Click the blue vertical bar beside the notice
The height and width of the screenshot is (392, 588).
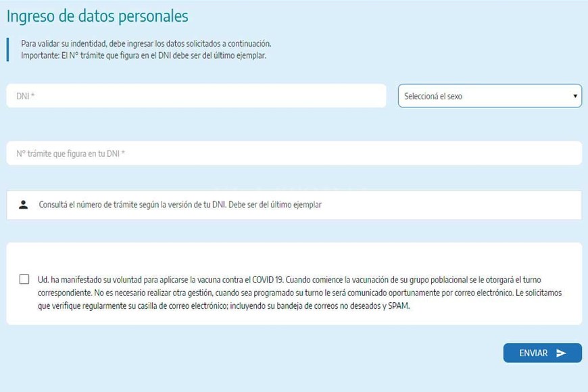(7, 49)
